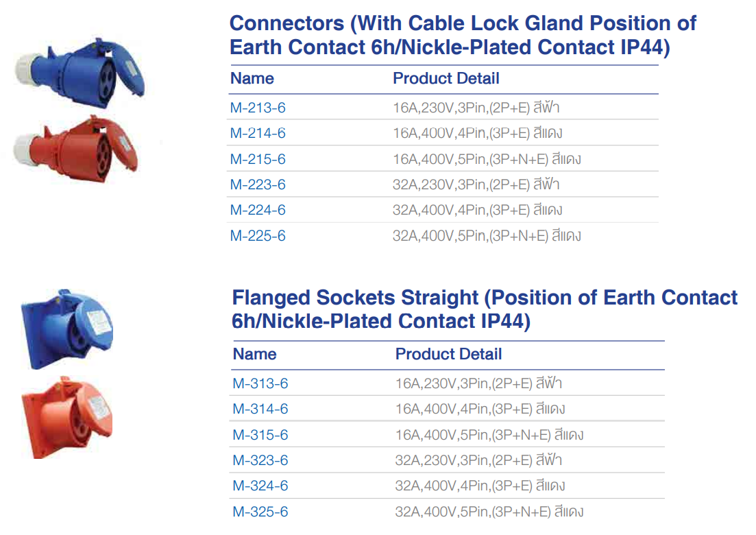Click Product Detail header in Connectors table
The width and height of the screenshot is (756, 535).
coord(446,78)
